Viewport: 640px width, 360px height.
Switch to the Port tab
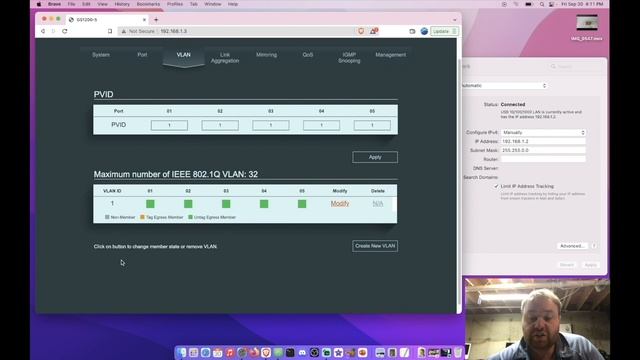tap(142, 55)
